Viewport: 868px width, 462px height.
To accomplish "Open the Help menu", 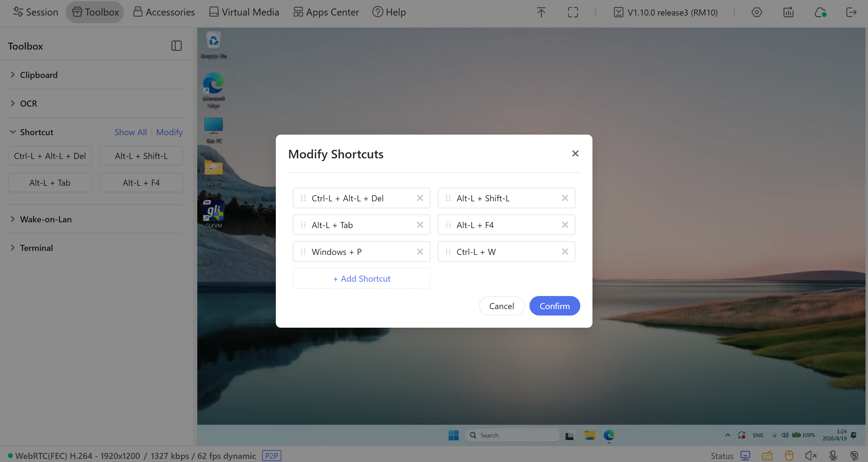I will coord(389,12).
